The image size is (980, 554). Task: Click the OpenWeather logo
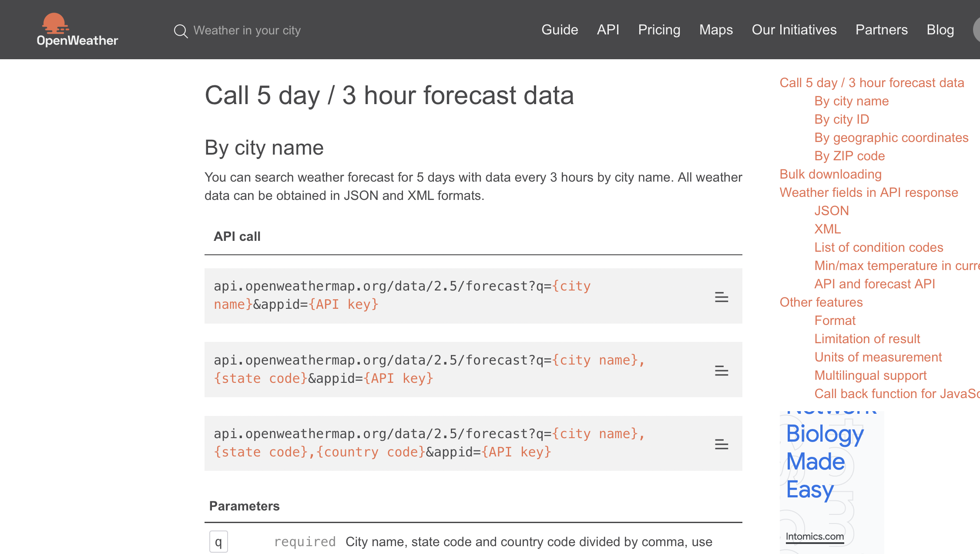pyautogui.click(x=77, y=30)
